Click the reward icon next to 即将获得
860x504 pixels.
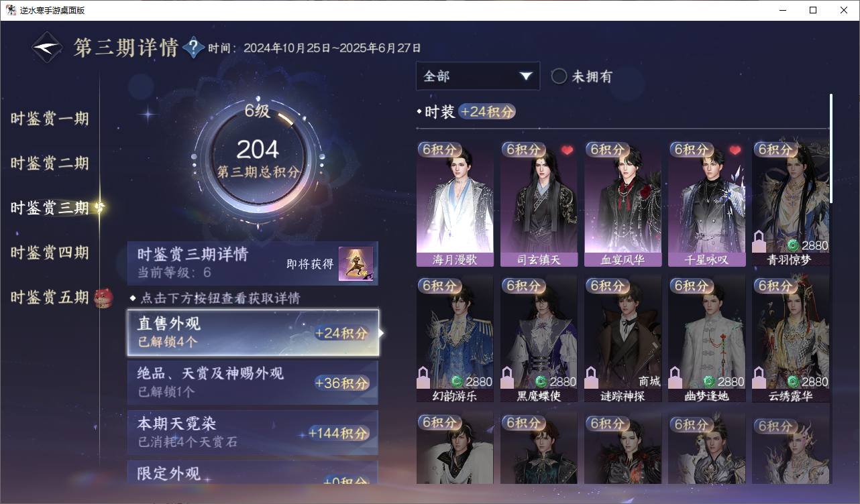click(356, 264)
